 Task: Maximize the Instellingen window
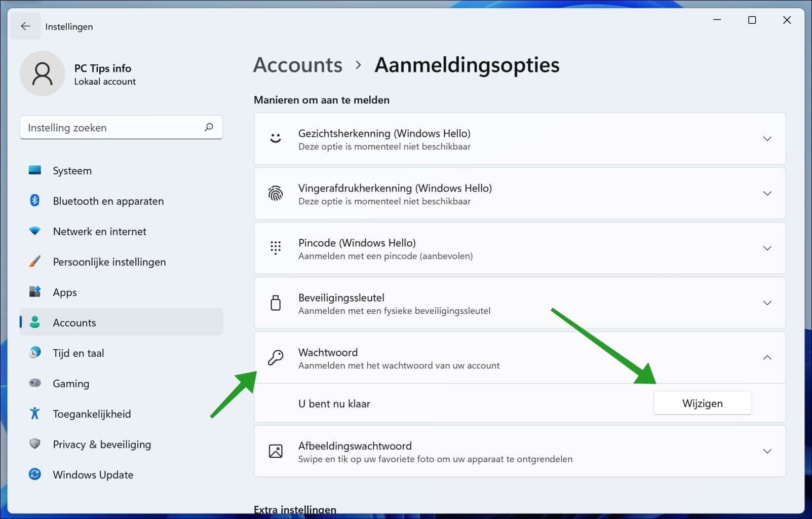click(752, 20)
